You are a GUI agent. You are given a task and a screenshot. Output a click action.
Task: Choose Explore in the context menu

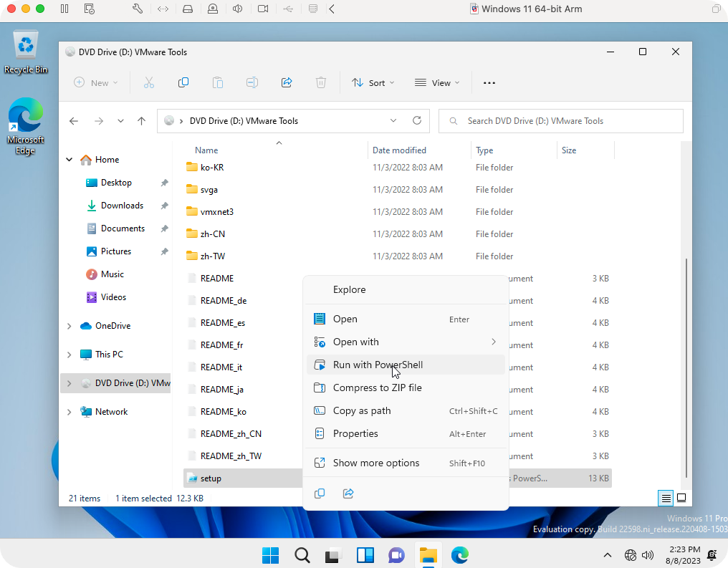pyautogui.click(x=406, y=289)
